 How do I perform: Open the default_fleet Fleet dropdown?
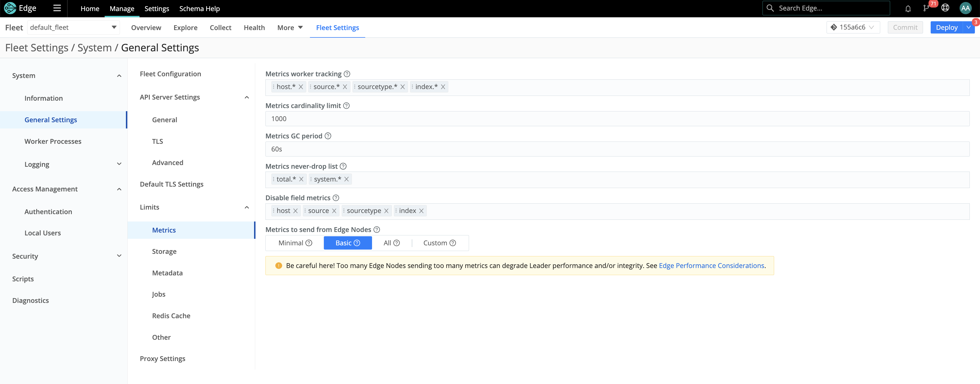[x=73, y=28]
